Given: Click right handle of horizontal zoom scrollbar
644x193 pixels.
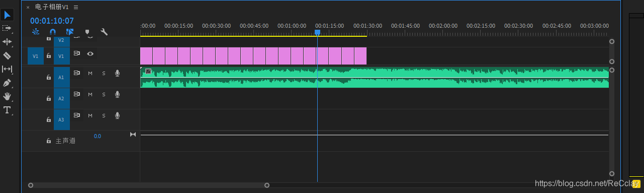Looking at the screenshot, I should [x=267, y=185].
